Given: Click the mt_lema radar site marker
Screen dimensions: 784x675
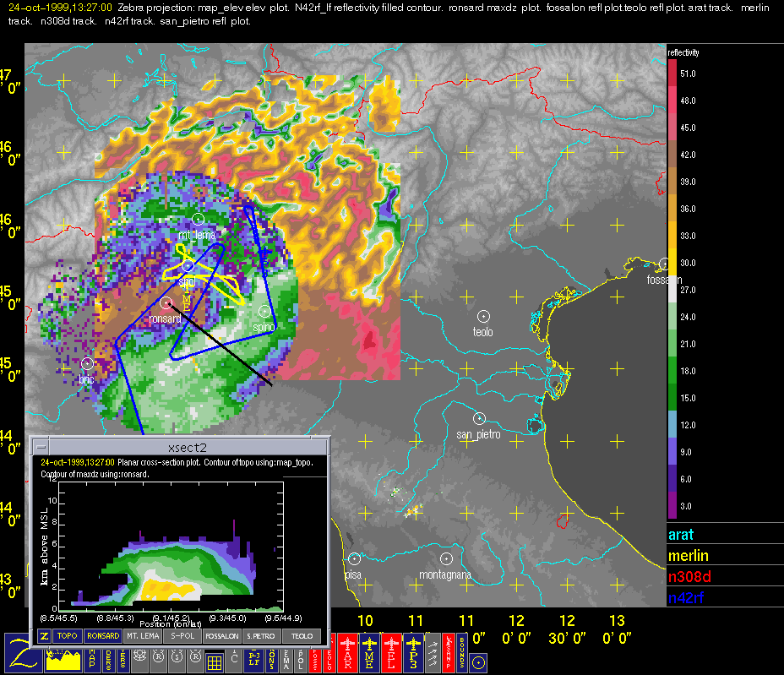Looking at the screenshot, I should tap(198, 219).
